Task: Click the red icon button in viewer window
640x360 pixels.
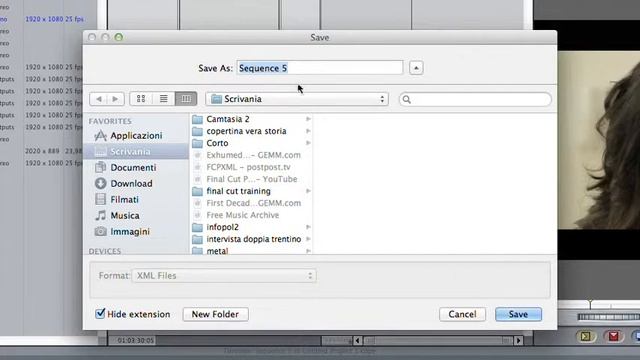Action: click(x=613, y=336)
